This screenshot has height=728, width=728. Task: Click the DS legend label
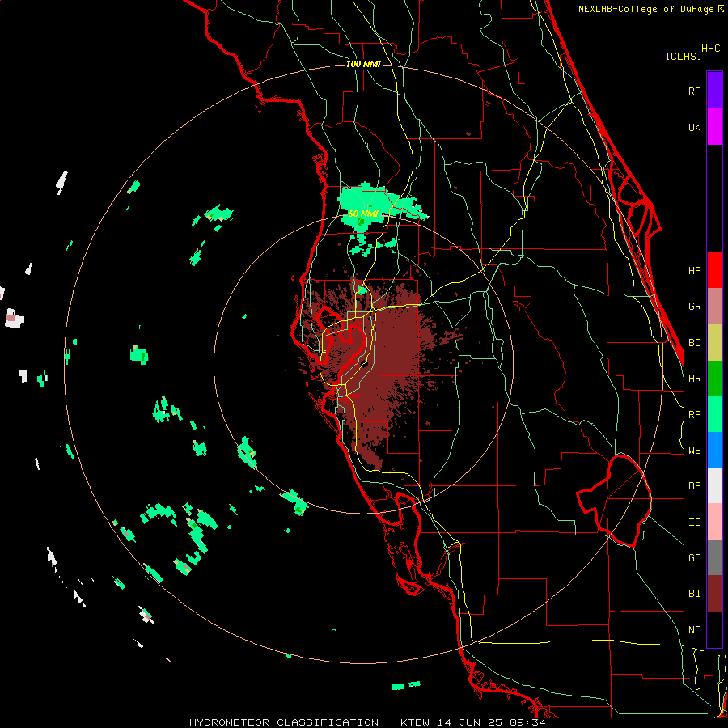pyautogui.click(x=694, y=485)
